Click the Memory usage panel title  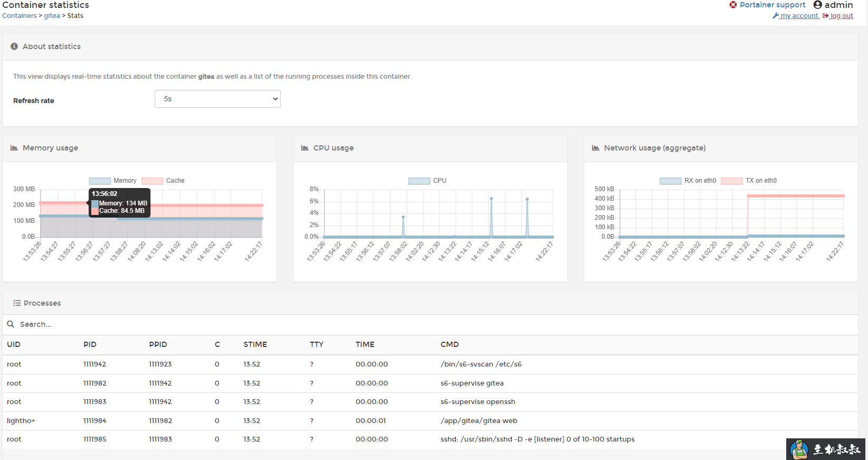coord(50,148)
